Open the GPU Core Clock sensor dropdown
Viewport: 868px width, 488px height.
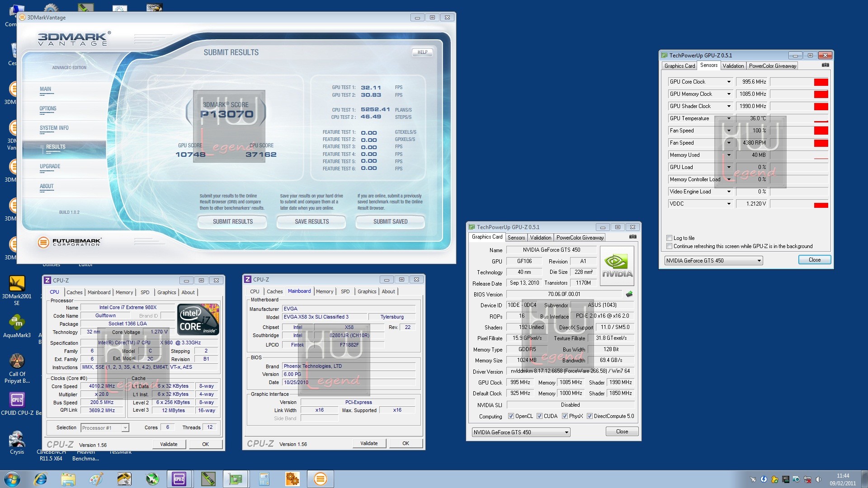tap(729, 82)
